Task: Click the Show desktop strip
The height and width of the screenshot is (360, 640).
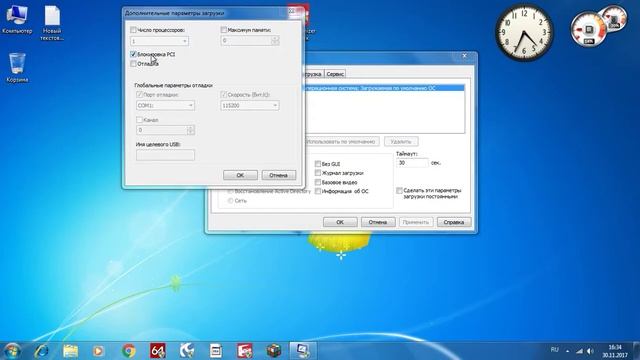Action: (637, 351)
